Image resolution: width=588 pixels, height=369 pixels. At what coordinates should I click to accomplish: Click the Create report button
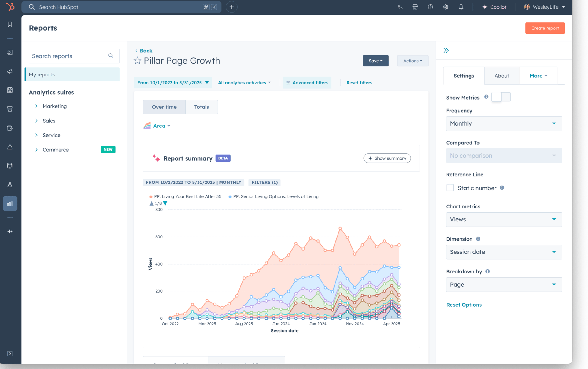pos(545,28)
